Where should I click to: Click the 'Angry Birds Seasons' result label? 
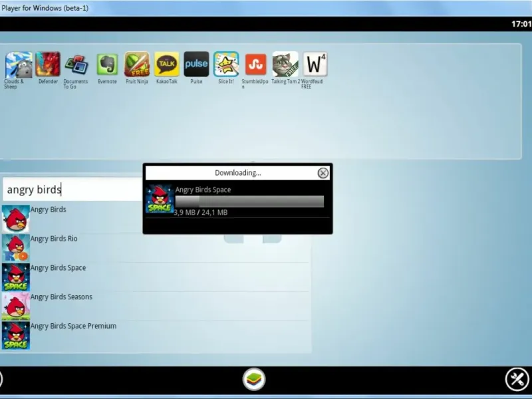61,297
